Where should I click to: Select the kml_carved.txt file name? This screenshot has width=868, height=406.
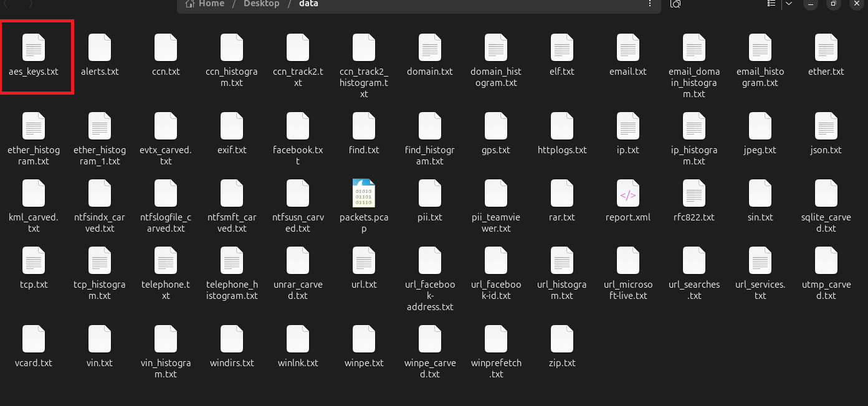(34, 223)
